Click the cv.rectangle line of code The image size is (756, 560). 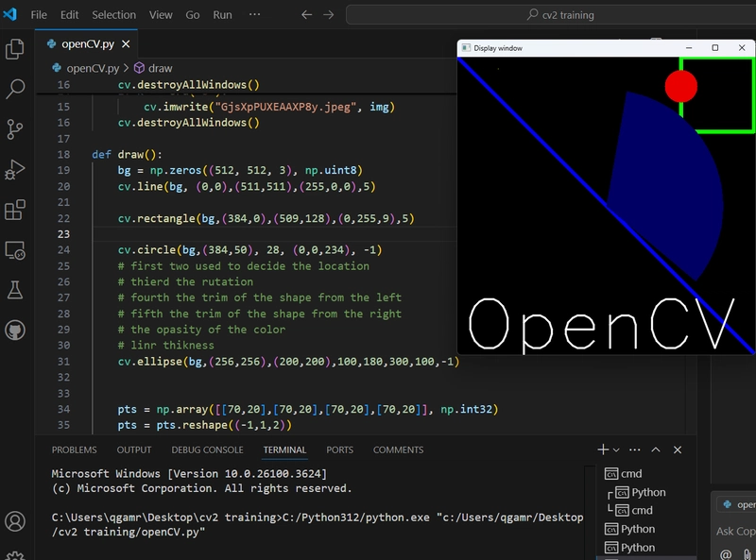(x=266, y=219)
